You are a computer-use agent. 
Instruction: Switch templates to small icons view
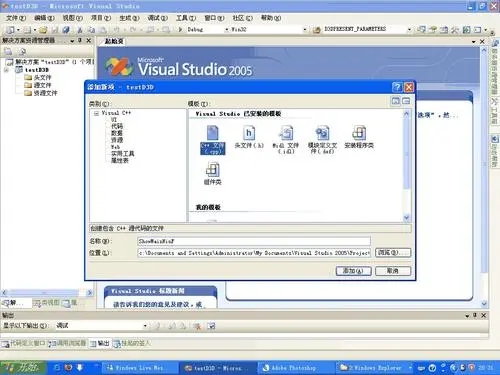(406, 101)
